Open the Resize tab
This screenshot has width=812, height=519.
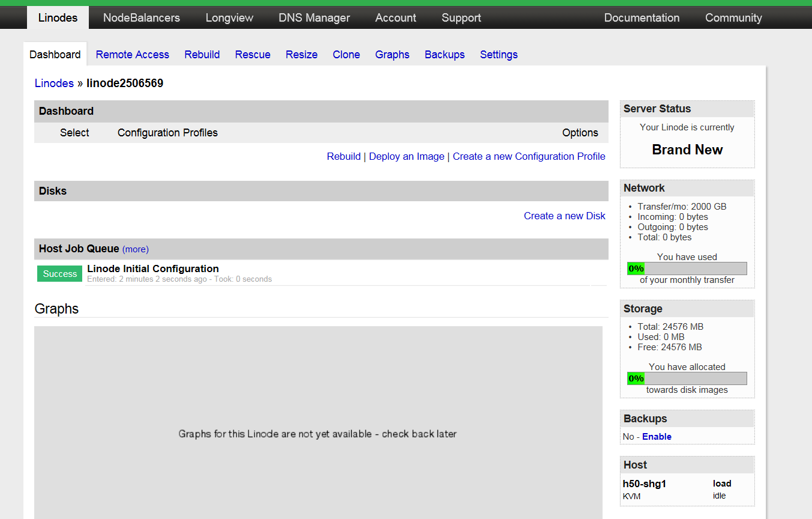coord(302,55)
